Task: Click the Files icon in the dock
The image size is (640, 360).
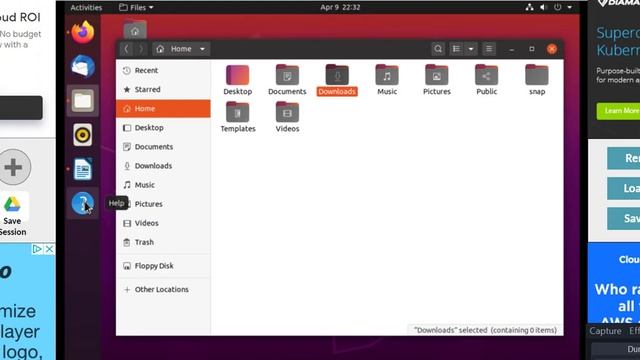Action: [x=83, y=100]
